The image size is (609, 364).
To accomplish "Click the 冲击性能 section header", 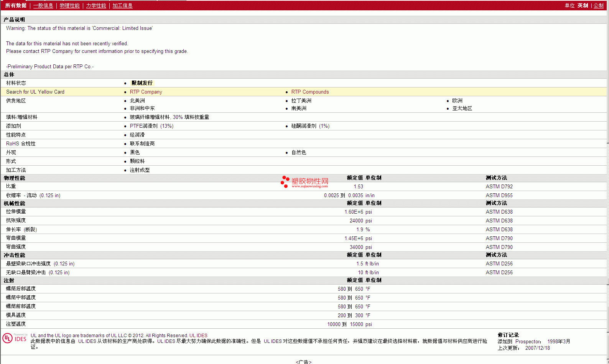I will 14,255.
